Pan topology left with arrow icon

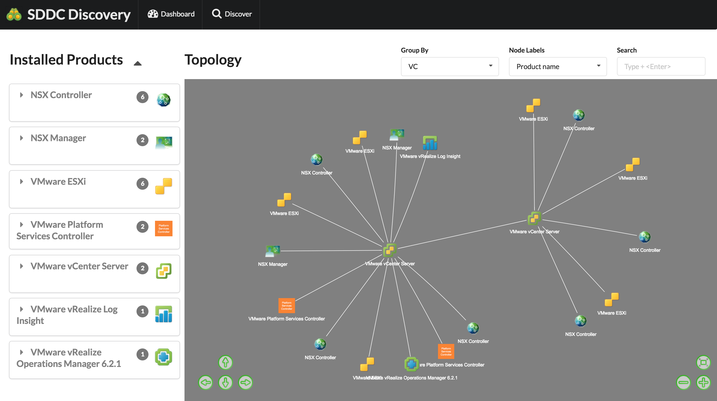206,382
